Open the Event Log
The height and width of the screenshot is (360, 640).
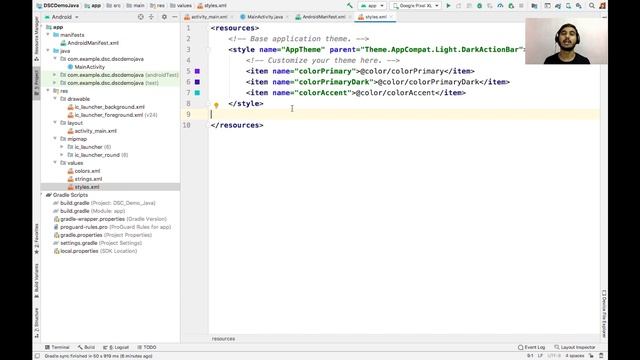(x=531, y=347)
